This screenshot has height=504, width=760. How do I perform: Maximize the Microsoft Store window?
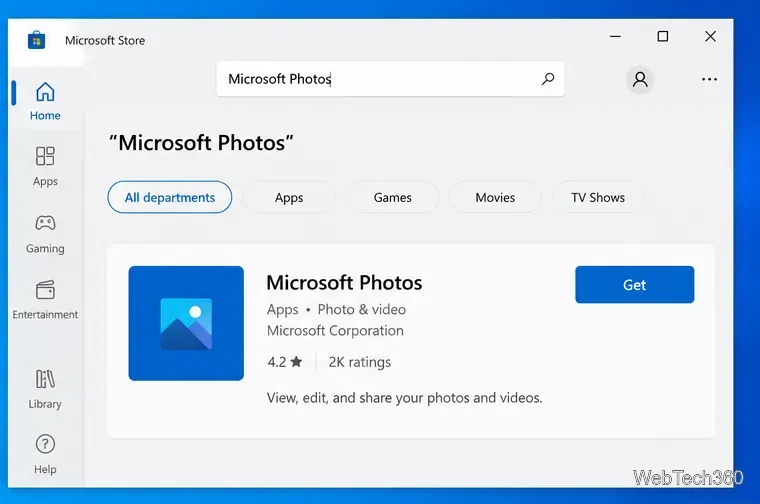663,36
